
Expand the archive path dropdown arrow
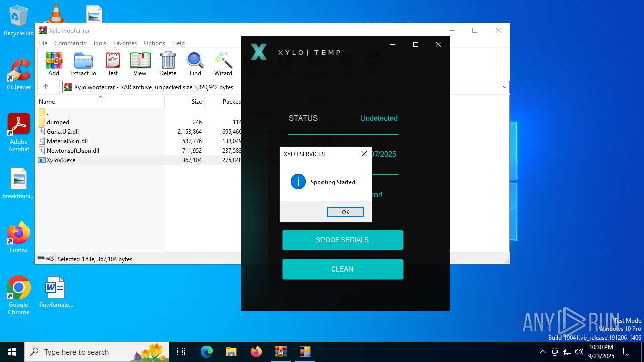[x=505, y=87]
